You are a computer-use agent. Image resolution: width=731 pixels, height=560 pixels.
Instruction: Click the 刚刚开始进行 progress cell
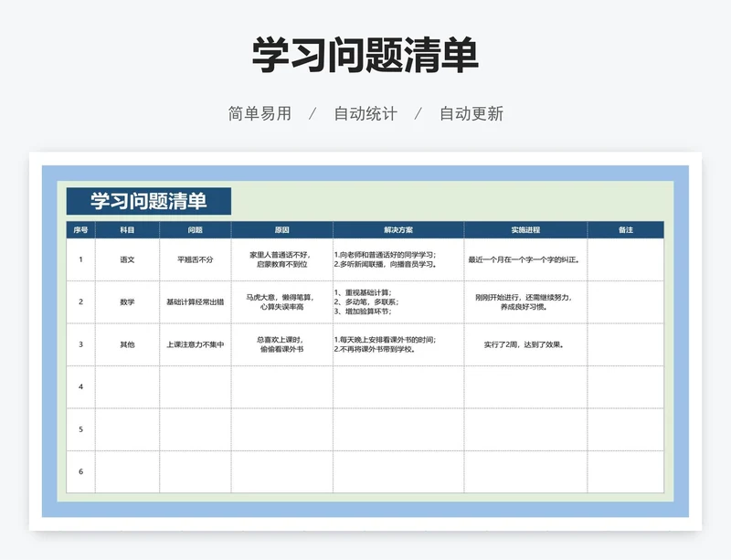(526, 302)
